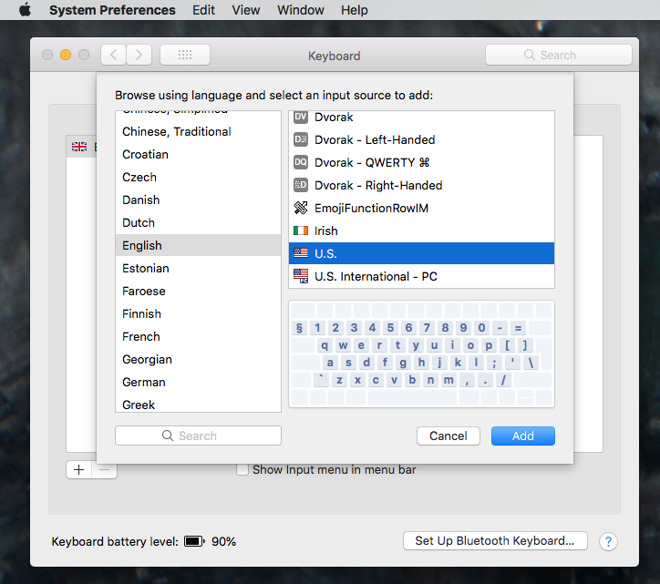Click the Dvorak layout icon
660x584 pixels.
coord(301,117)
